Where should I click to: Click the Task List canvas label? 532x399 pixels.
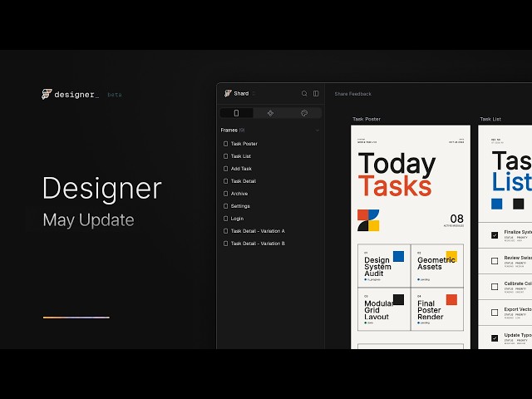pyautogui.click(x=490, y=119)
